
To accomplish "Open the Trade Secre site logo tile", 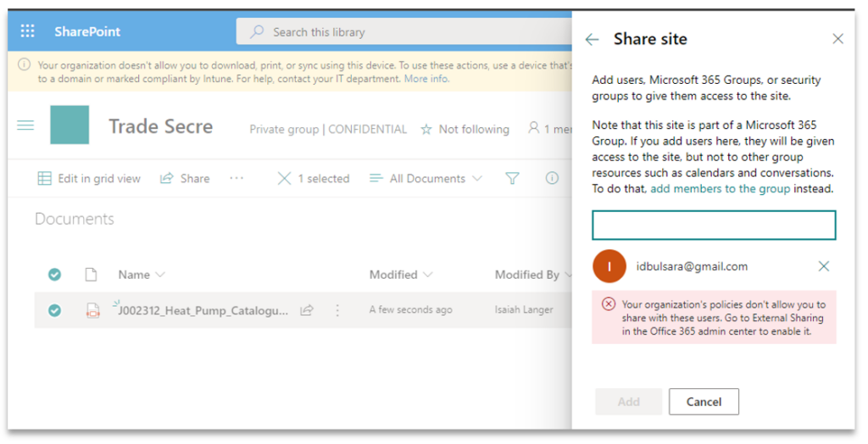I will pos(70,125).
